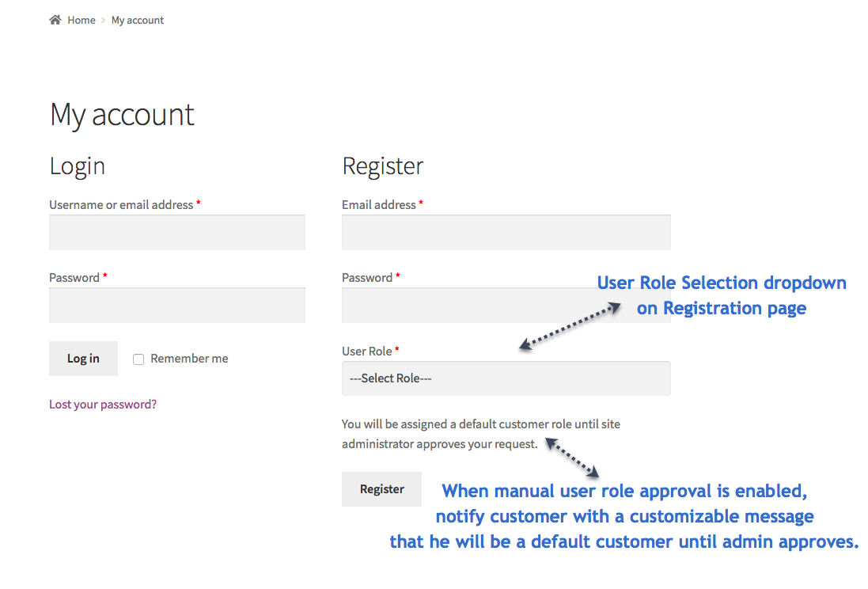The width and height of the screenshot is (868, 589).
Task: Click the arrow pointing to User Role
Action: pos(570,327)
